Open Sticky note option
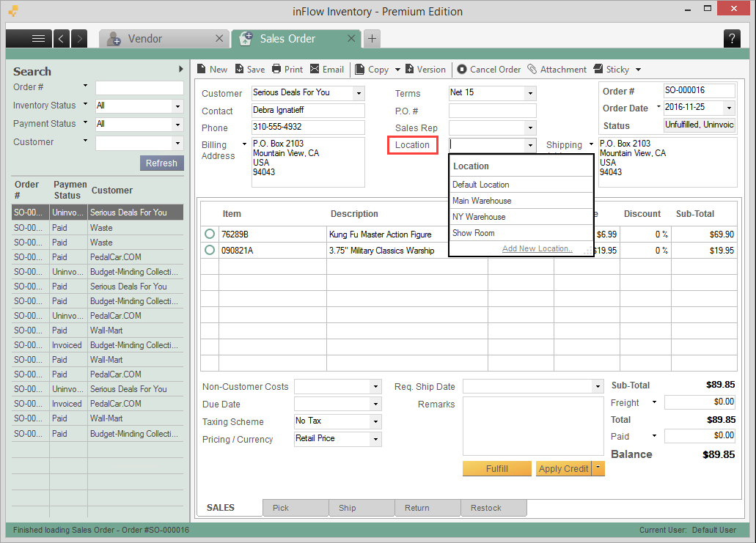The height and width of the screenshot is (543, 756). [x=612, y=70]
